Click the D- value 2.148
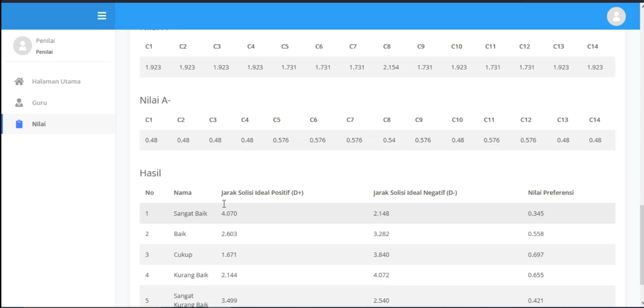This screenshot has width=644, height=308. [x=381, y=213]
